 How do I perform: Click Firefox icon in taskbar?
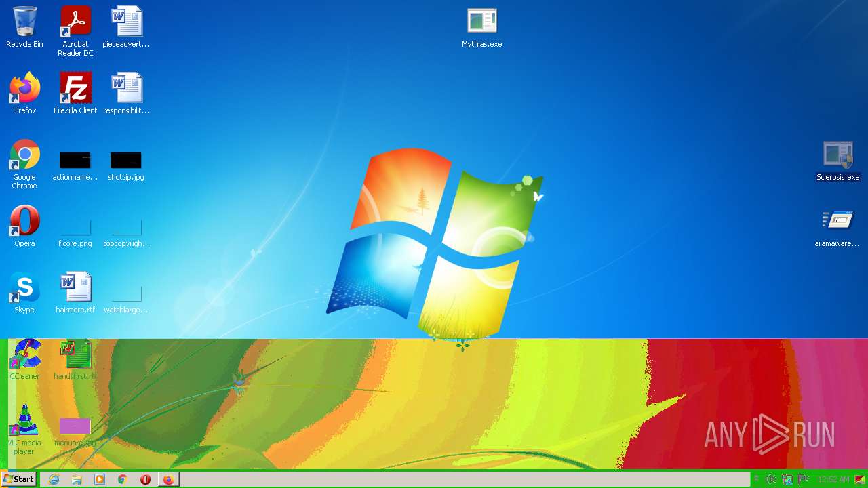click(168, 479)
